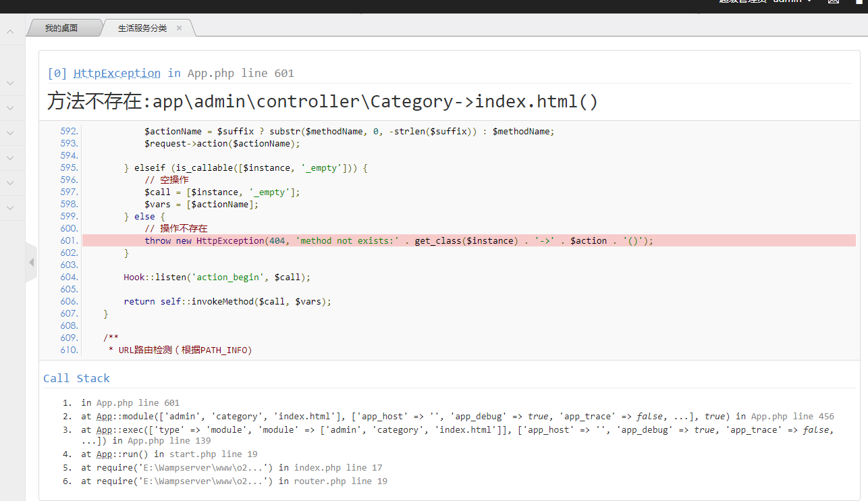Click 'router.php line 19' in the call stack
This screenshot has height=501, width=868.
point(341,481)
